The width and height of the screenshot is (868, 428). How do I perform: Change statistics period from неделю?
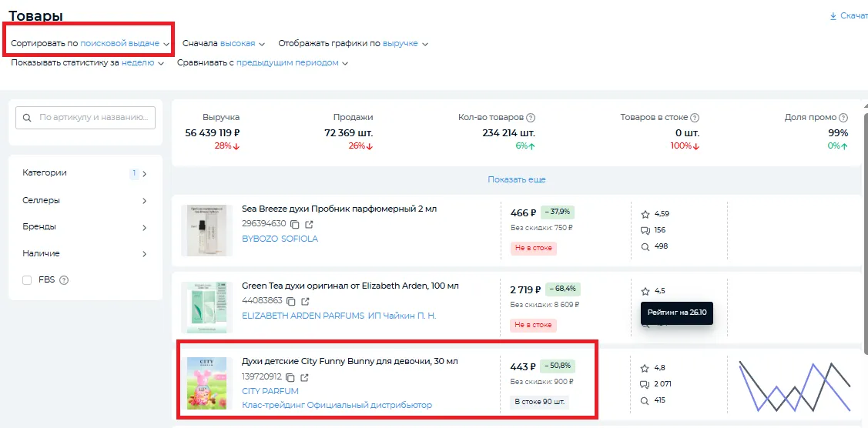[x=142, y=63]
